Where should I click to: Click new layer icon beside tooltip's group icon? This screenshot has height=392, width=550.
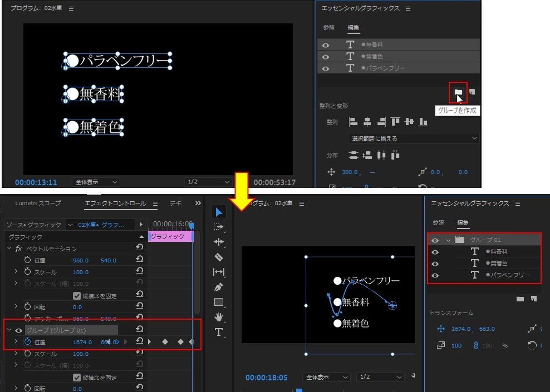click(x=472, y=92)
